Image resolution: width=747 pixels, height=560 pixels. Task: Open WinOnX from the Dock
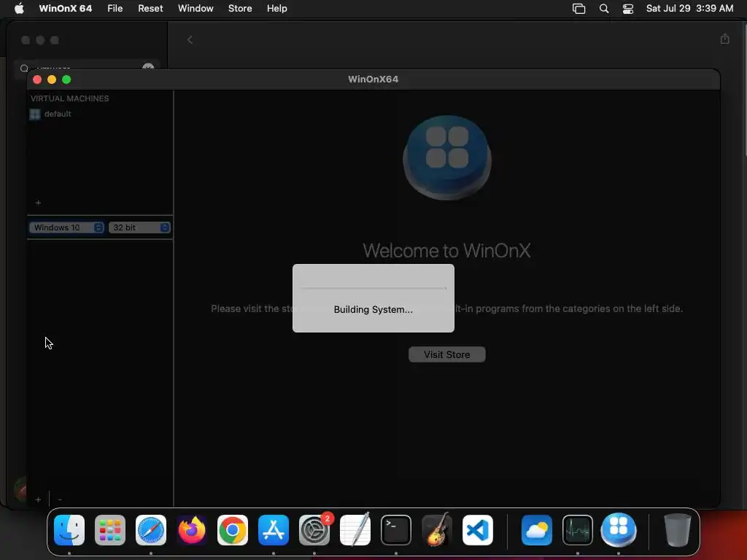(x=619, y=530)
